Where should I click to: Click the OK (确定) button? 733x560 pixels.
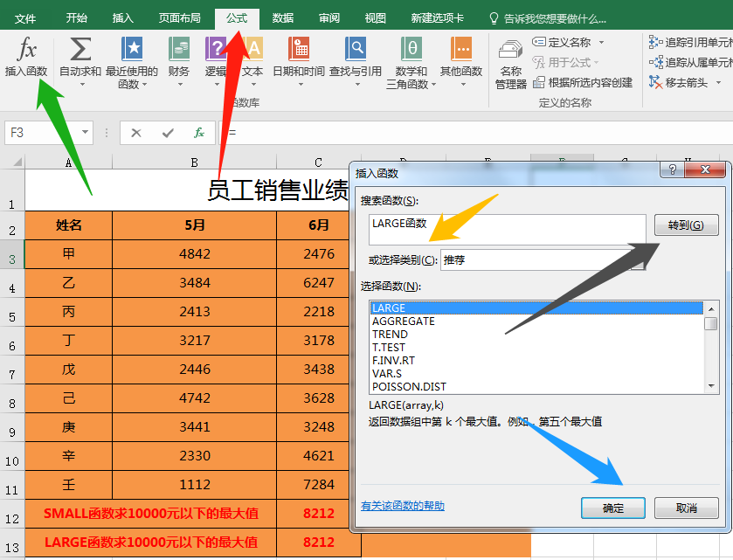click(612, 508)
